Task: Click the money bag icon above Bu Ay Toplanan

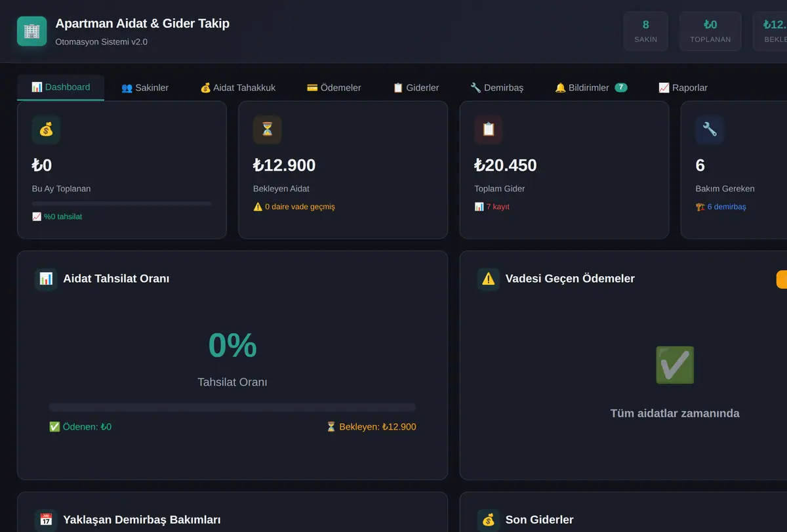Action: tap(46, 130)
